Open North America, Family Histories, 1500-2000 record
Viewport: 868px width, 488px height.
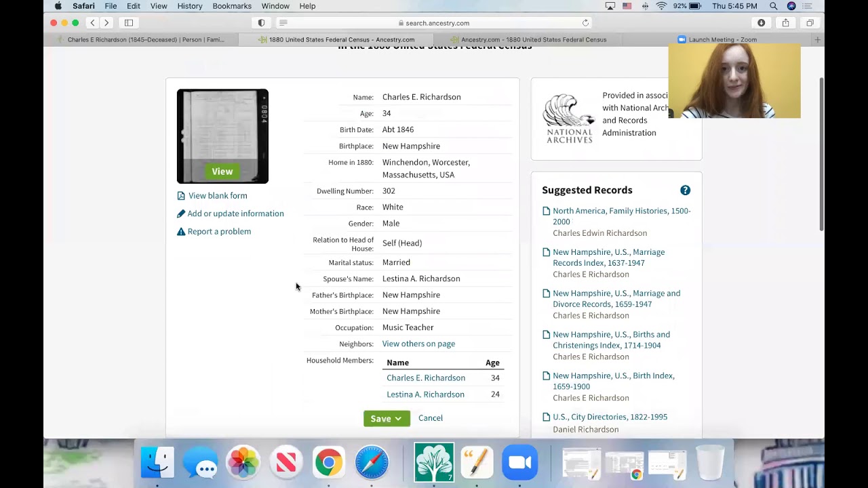tap(621, 216)
